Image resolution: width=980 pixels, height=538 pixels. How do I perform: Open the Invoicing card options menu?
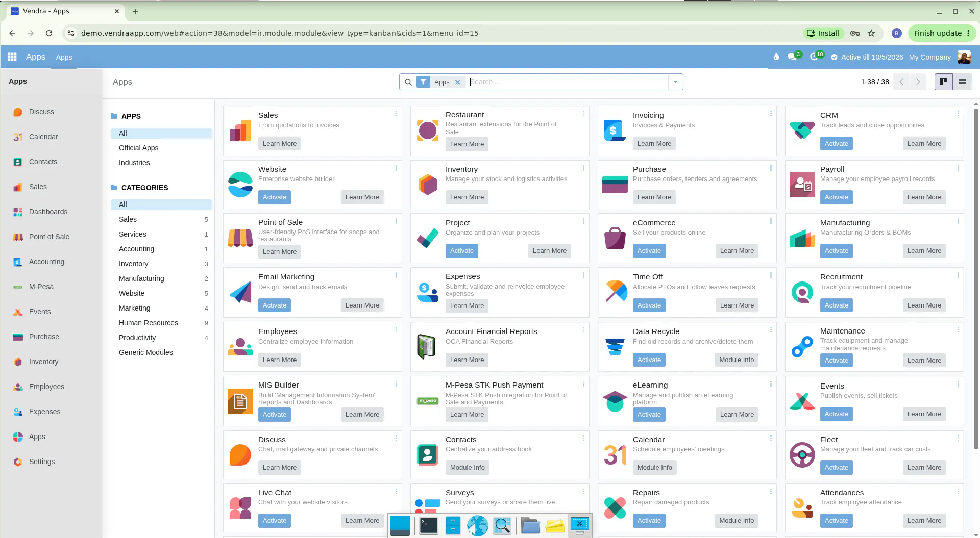click(x=771, y=114)
